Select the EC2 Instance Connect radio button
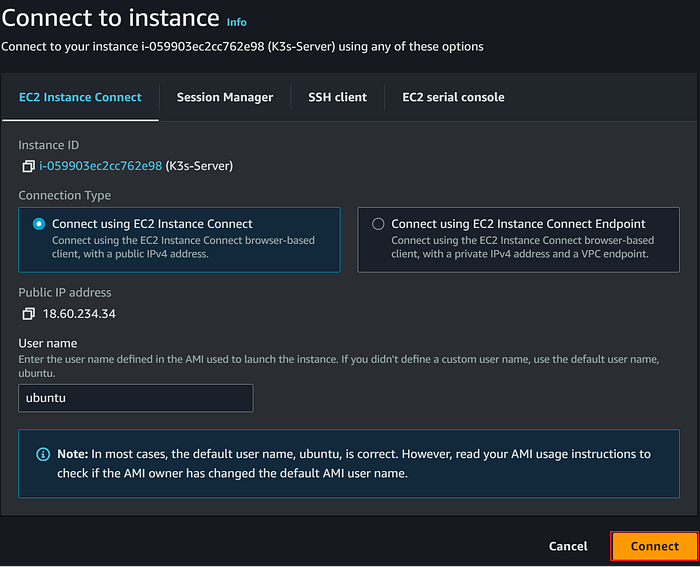 coord(39,224)
